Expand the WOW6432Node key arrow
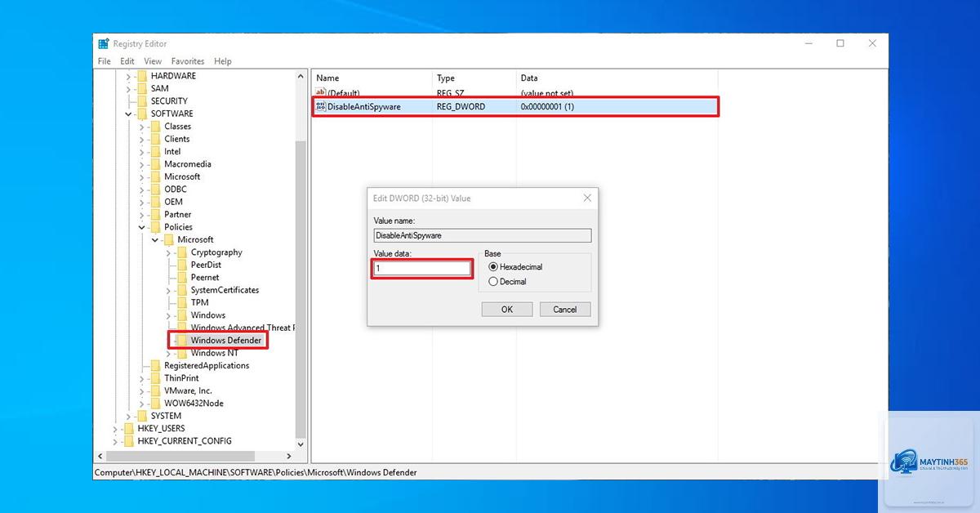 pos(141,404)
